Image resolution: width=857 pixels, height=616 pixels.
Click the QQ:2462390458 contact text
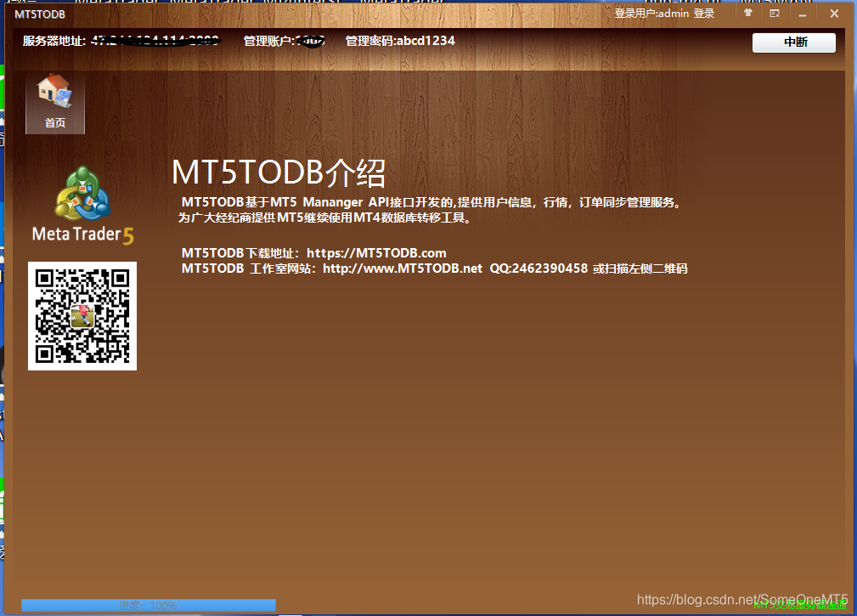click(538, 268)
